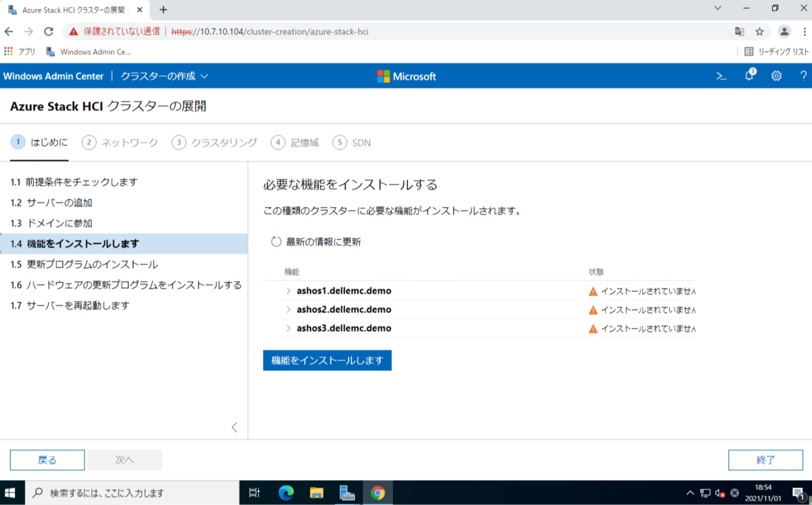The height and width of the screenshot is (505, 812).
Task: Collapse the step list with left chevron
Action: pyautogui.click(x=235, y=427)
